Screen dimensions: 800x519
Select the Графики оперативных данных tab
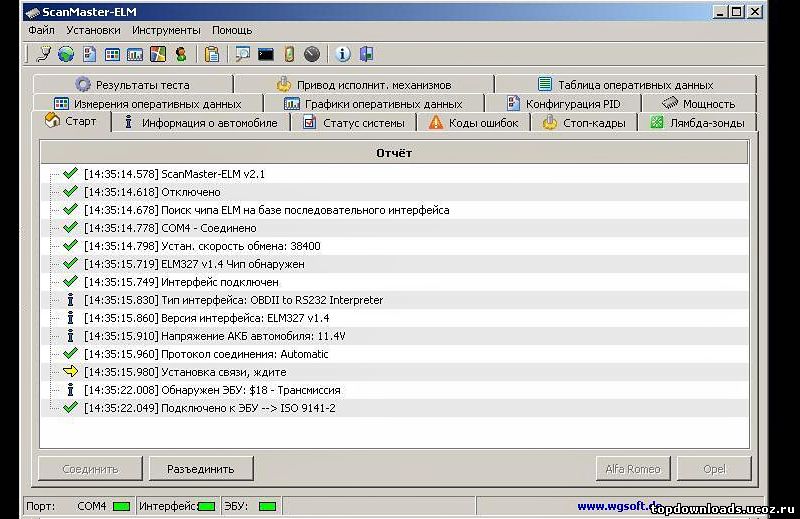coord(372,104)
